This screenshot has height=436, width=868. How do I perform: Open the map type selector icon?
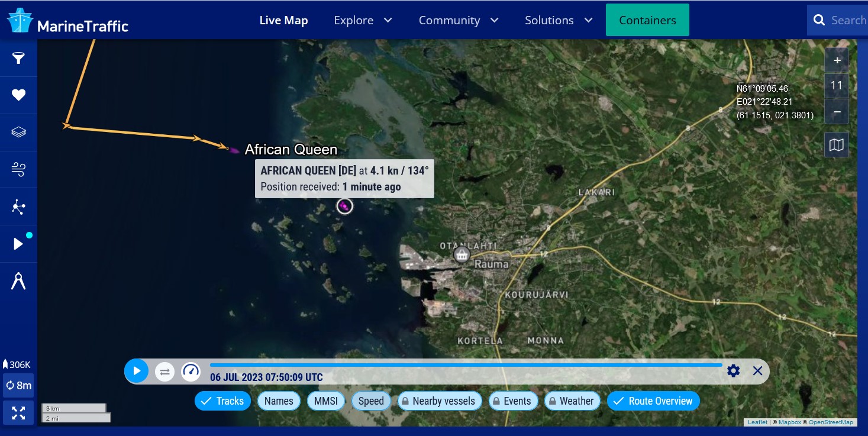pos(837,145)
